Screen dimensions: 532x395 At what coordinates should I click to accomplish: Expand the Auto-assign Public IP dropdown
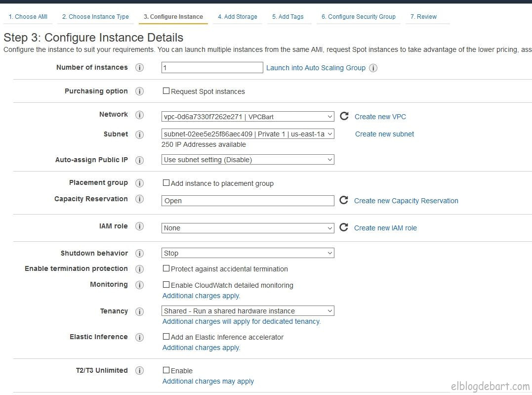pyautogui.click(x=247, y=160)
